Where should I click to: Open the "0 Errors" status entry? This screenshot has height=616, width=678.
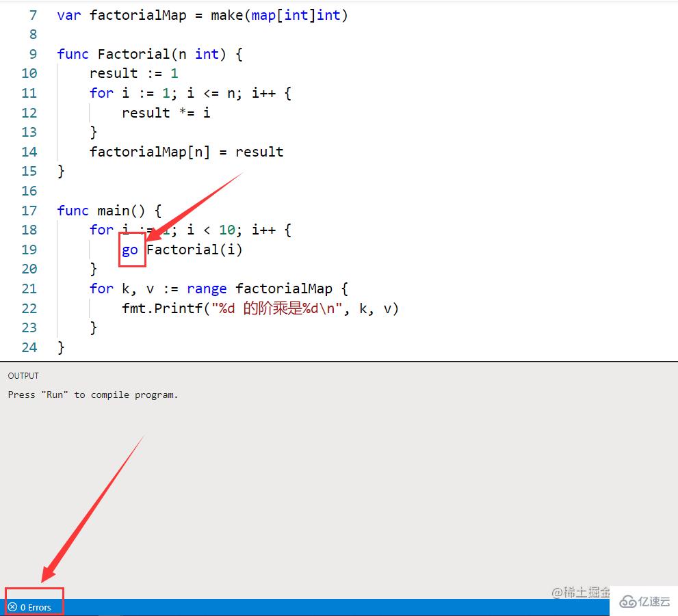29,607
